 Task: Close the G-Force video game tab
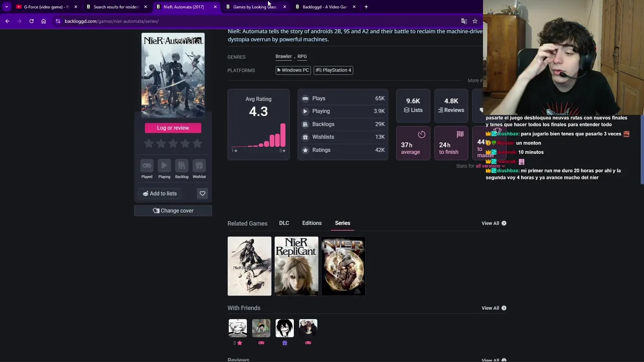[x=75, y=7]
